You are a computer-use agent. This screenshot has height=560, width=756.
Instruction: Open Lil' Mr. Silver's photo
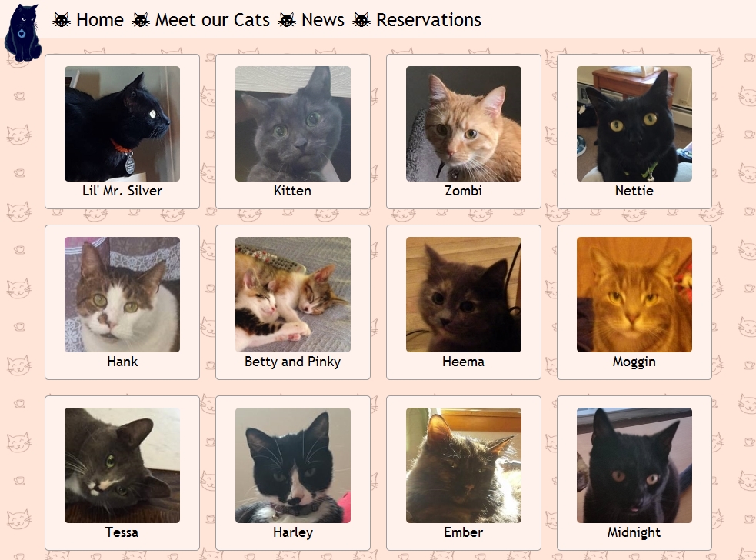point(122,124)
